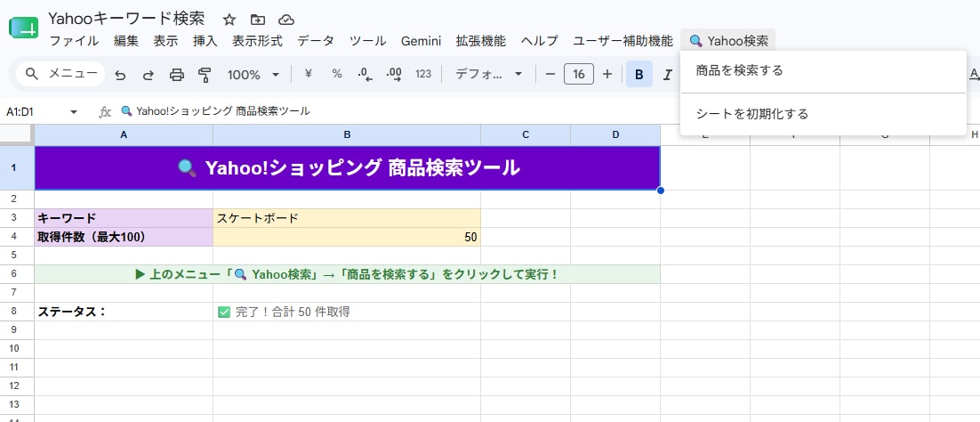Open the ファイル menu

coord(74,41)
